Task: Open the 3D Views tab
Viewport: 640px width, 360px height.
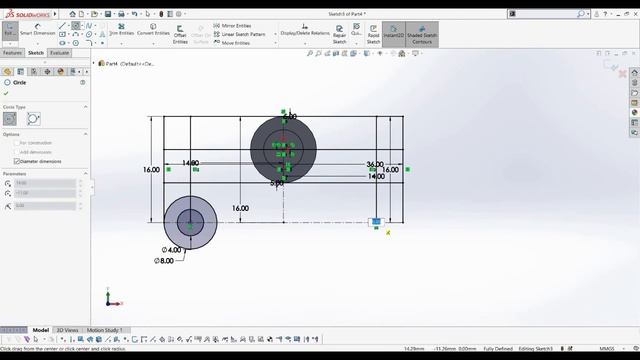Action: (x=67, y=330)
